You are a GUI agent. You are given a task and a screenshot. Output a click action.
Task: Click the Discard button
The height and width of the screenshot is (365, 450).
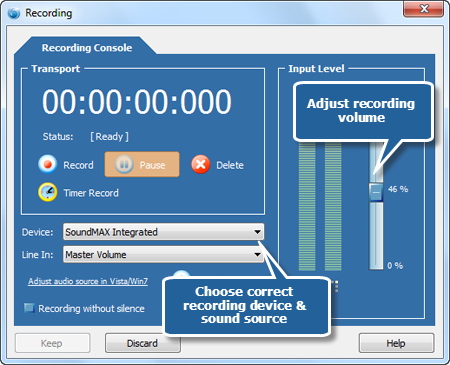point(143,343)
